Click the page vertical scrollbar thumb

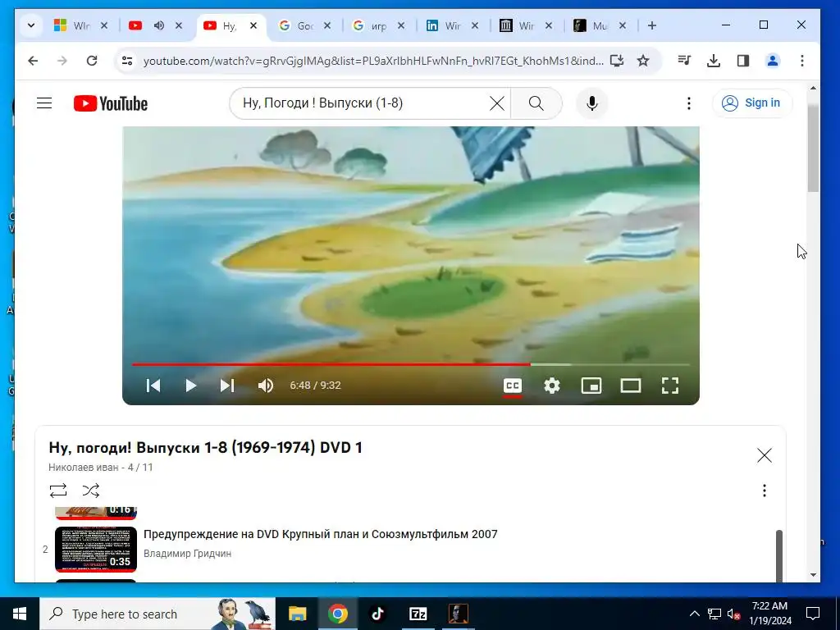pos(813,148)
